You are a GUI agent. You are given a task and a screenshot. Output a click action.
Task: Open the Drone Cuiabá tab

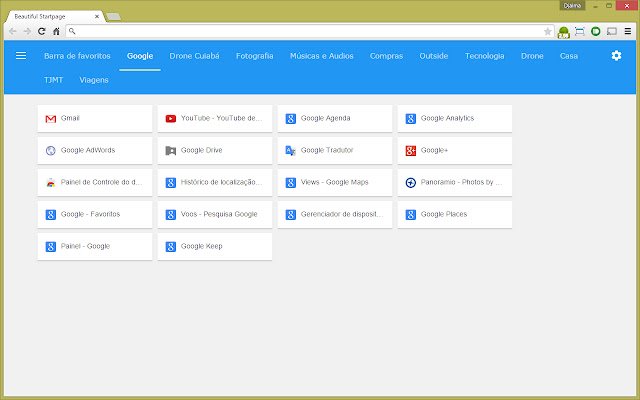click(x=194, y=56)
